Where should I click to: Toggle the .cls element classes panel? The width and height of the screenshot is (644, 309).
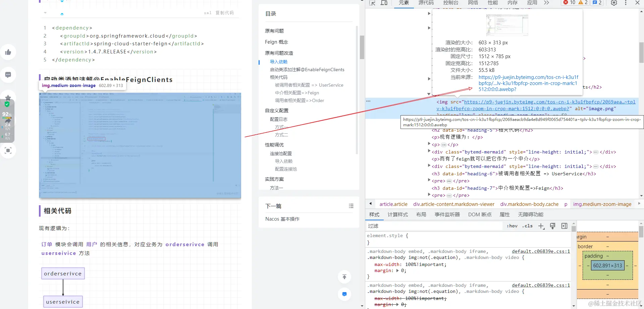pyautogui.click(x=527, y=226)
